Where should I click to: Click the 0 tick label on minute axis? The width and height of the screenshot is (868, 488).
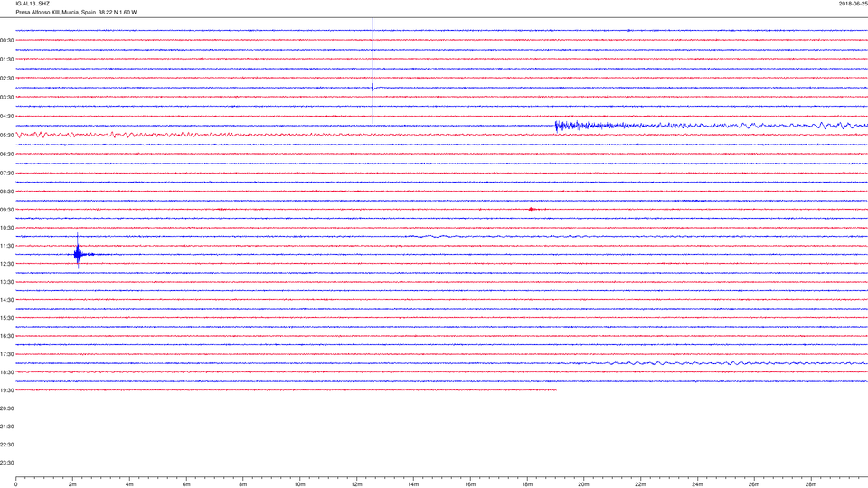coord(16,484)
